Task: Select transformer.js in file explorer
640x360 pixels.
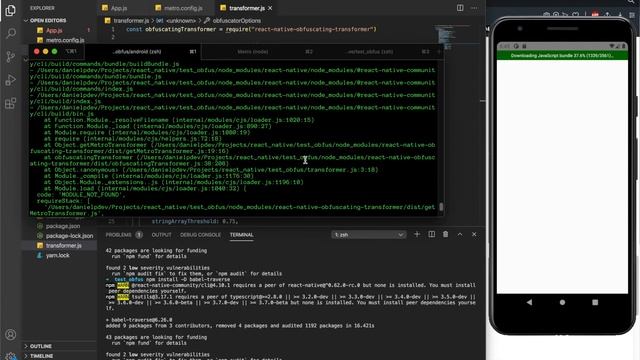Action: click(63, 245)
